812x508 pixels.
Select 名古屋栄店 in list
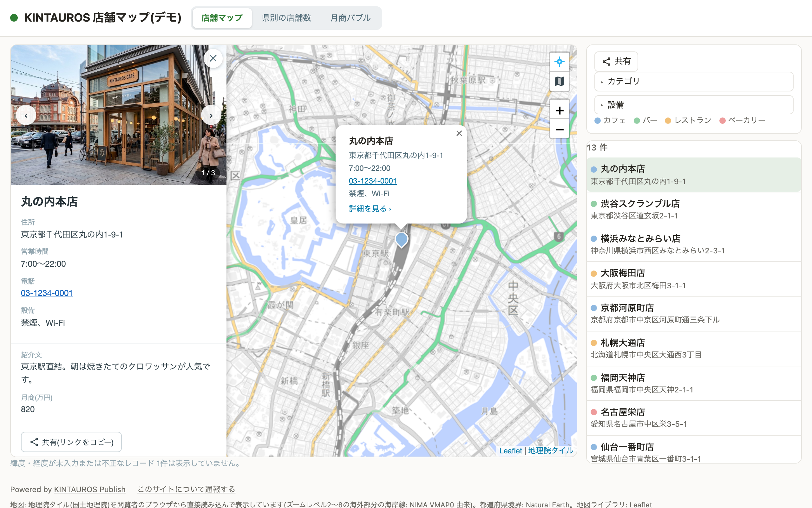[694, 418]
